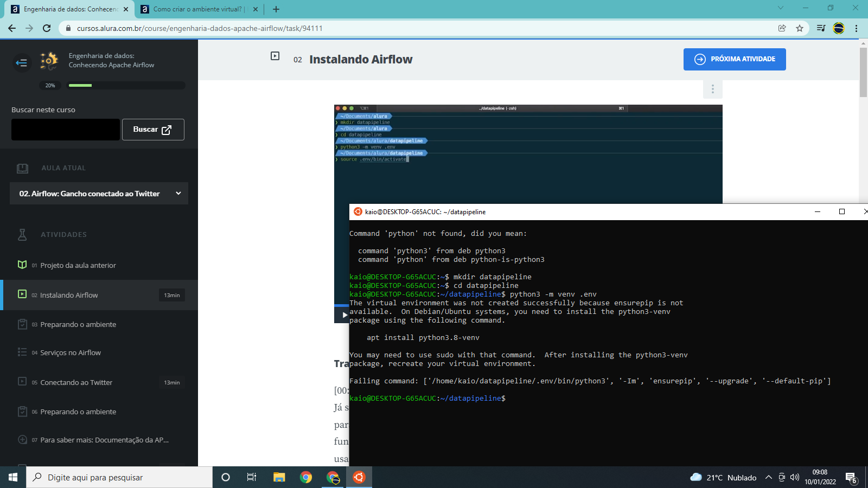Click the Próxima Atividade button

tap(735, 59)
